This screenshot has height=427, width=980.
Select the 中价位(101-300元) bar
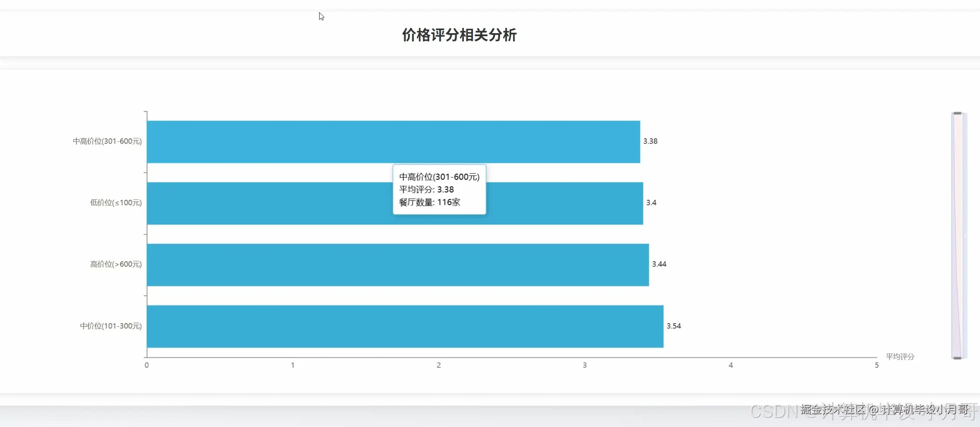(392, 325)
